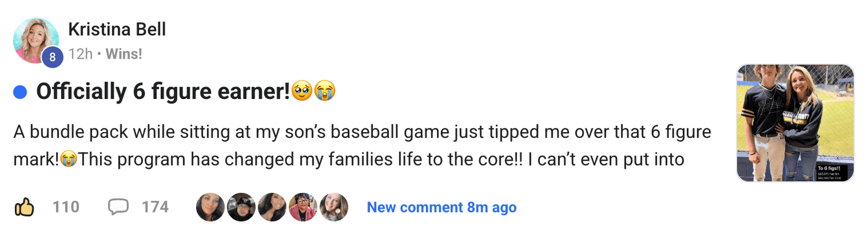868x238 pixels.
Task: Jump to New comment 8m ago
Action: (442, 207)
